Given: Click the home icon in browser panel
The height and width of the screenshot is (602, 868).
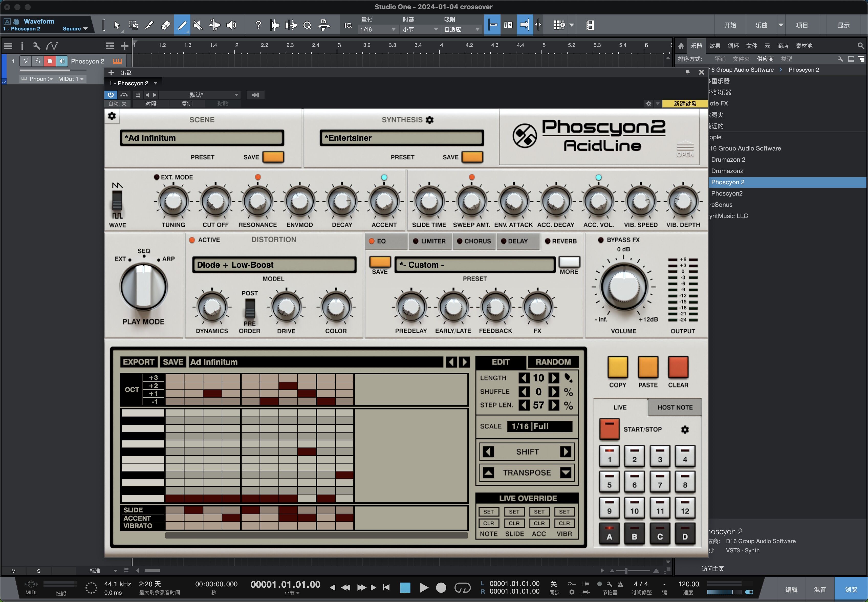Looking at the screenshot, I should coord(681,46).
